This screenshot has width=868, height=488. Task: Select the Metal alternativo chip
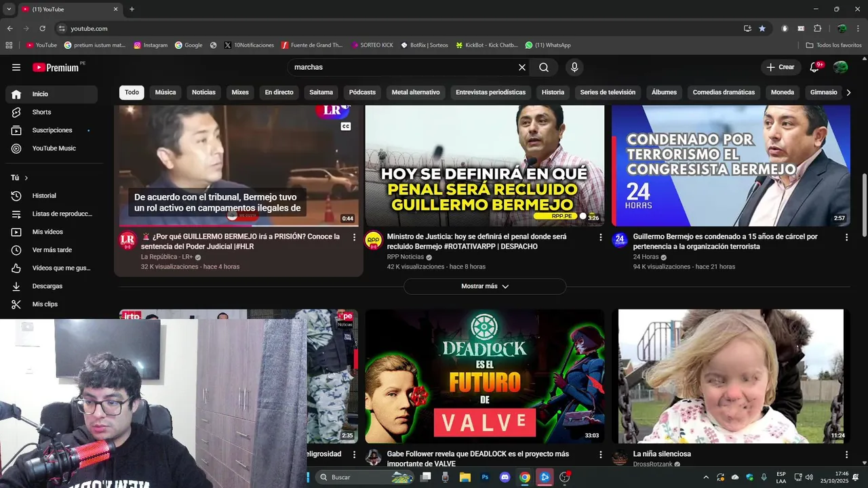(x=416, y=92)
